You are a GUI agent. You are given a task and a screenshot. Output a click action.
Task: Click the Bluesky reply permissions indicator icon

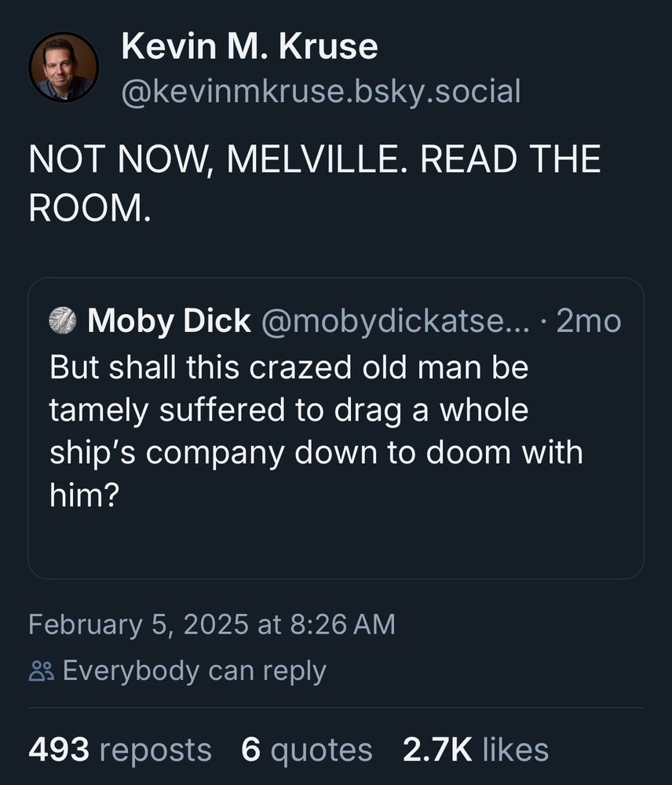tap(43, 670)
